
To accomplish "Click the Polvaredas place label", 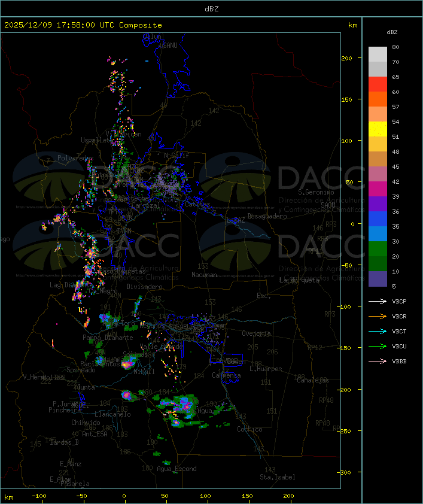I will click(x=75, y=158).
